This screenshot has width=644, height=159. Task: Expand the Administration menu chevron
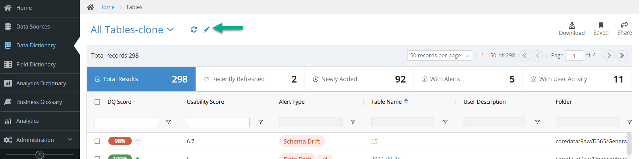70,140
